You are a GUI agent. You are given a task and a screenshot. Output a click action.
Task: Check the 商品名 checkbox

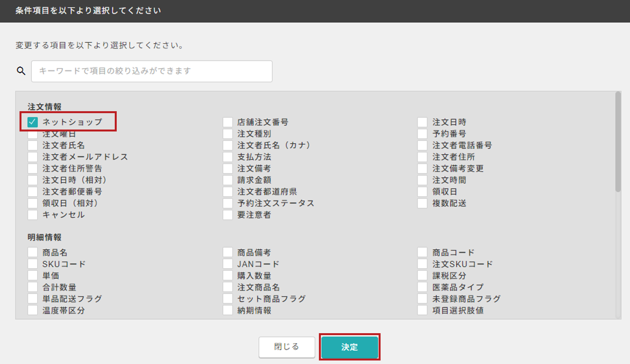coord(33,252)
